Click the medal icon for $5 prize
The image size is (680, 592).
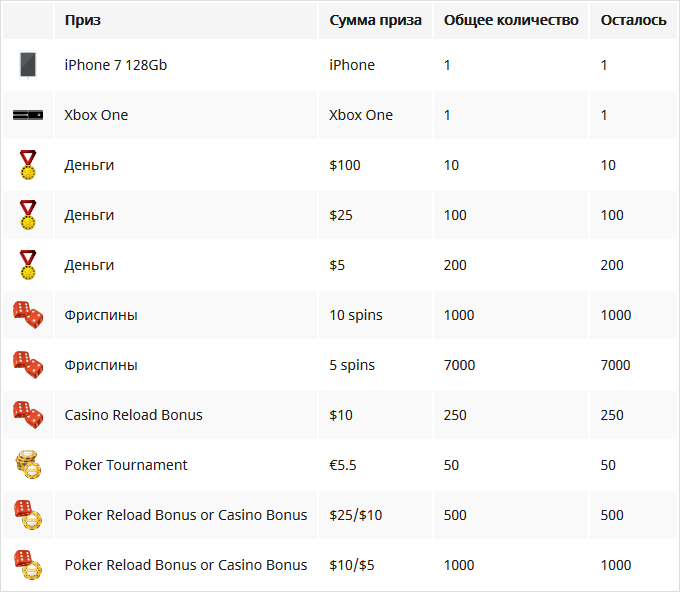coord(28,265)
